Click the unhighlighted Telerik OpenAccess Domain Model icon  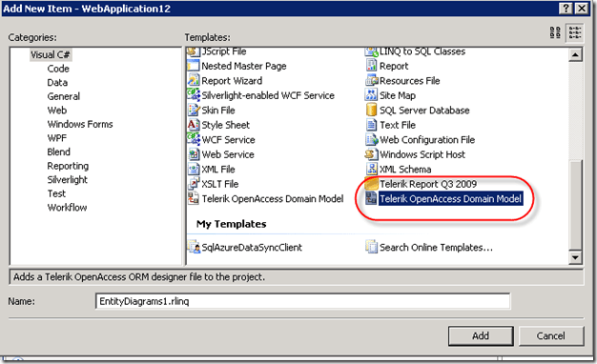194,198
